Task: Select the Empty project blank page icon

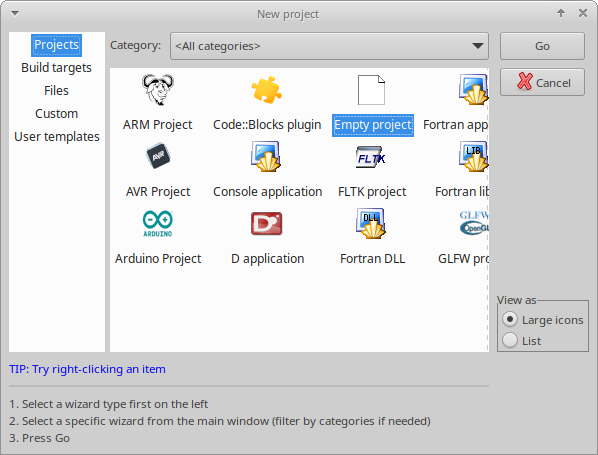Action: (371, 90)
